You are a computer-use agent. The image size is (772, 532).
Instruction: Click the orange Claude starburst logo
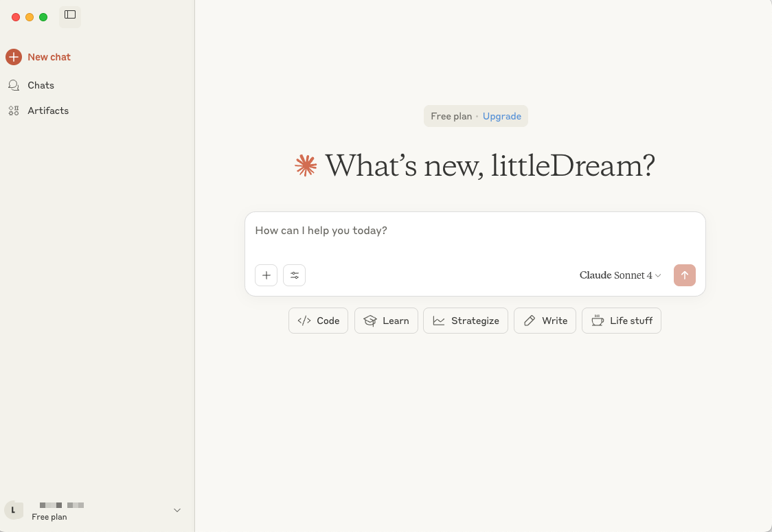tap(306, 165)
